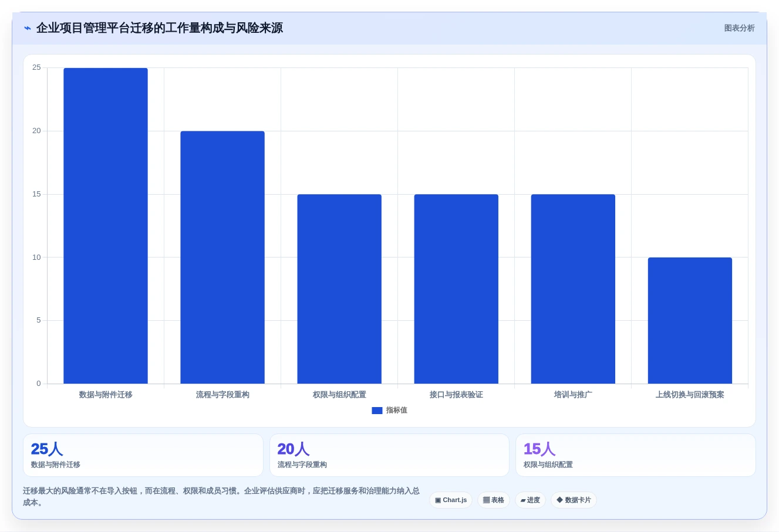Toggle the 指标值 legend color box
This screenshot has height=532, width=779.
pos(377,411)
